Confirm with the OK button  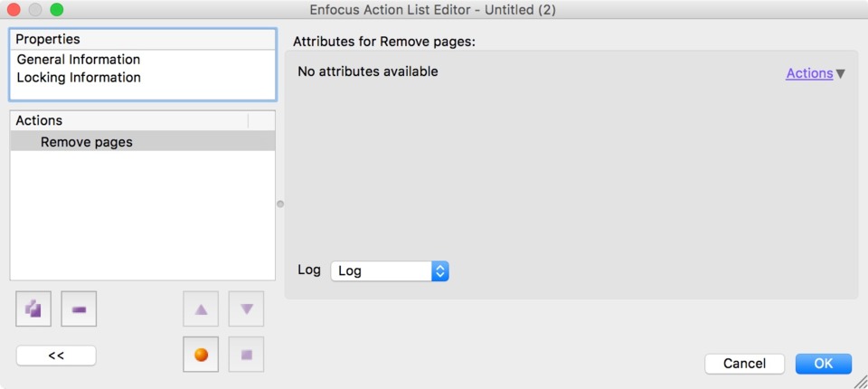point(824,364)
